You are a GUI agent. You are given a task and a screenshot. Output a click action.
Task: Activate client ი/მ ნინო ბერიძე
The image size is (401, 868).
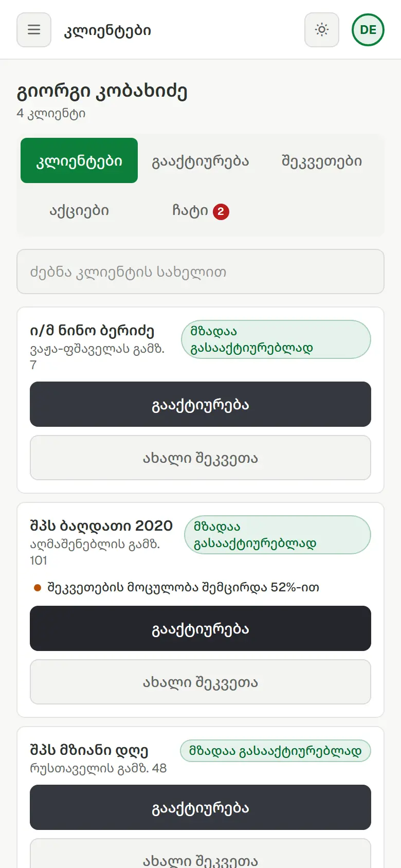(200, 404)
